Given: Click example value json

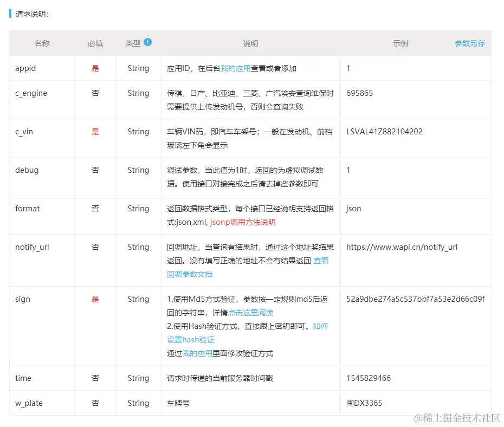Looking at the screenshot, I should pyautogui.click(x=353, y=209).
